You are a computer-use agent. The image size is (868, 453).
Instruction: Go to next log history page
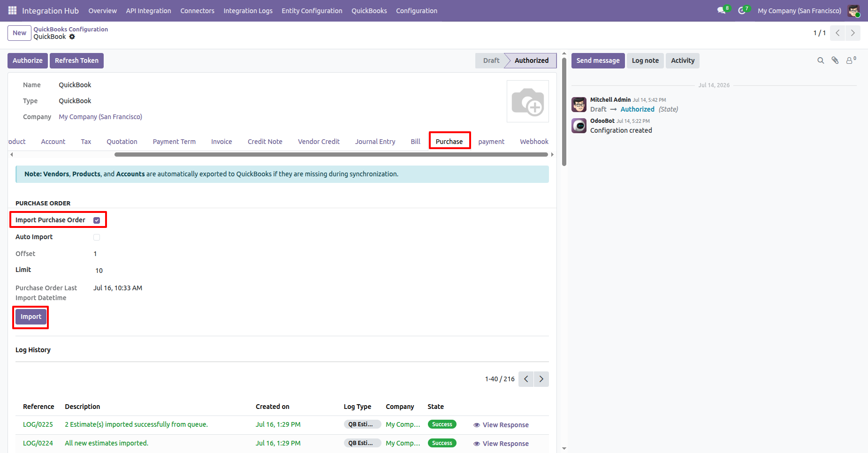click(x=541, y=379)
